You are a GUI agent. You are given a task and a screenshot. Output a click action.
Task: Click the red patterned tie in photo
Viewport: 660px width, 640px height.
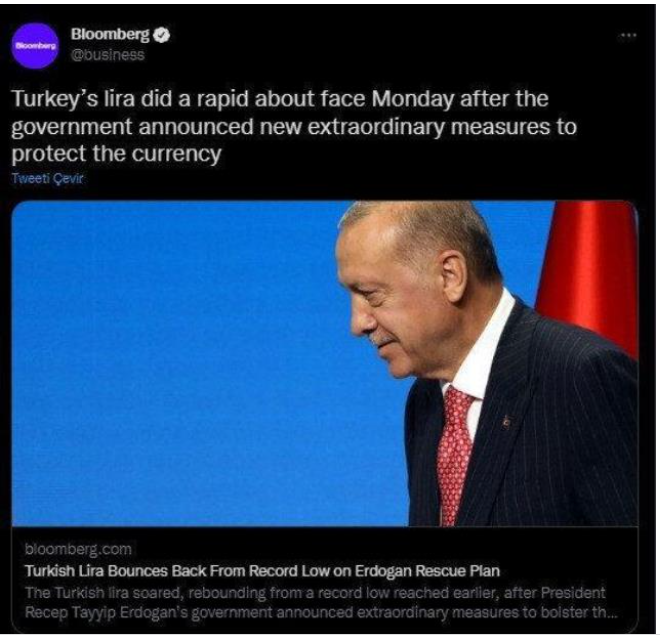tap(454, 456)
